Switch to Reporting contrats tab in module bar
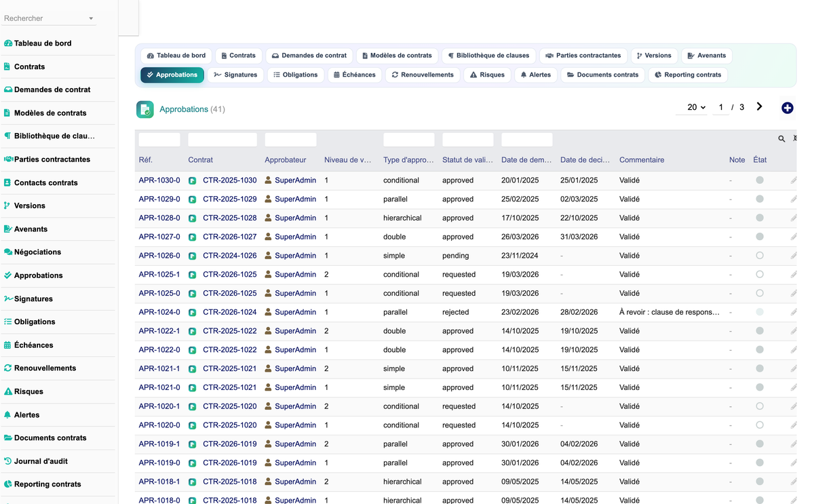Viewport: 814px width, 504px height. pos(688,75)
